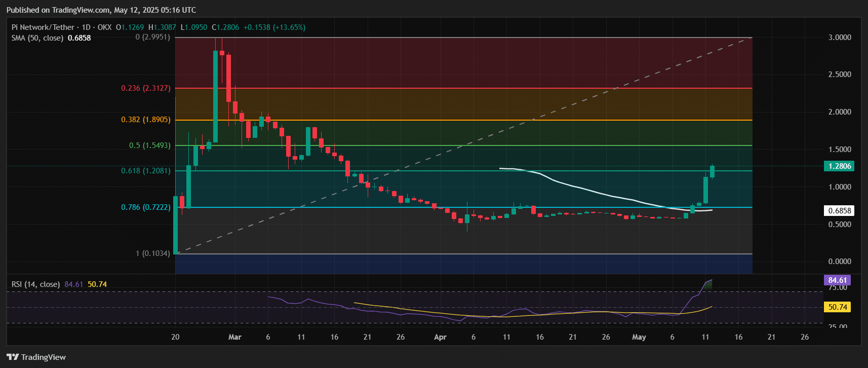Click the 2.0000 price axis label
This screenshot has width=868, height=368.
click(840, 112)
